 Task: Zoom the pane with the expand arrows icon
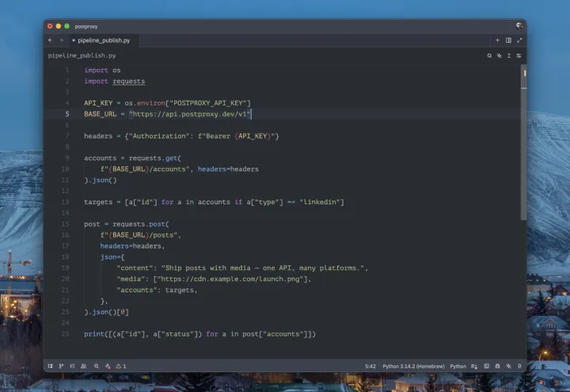(x=519, y=40)
